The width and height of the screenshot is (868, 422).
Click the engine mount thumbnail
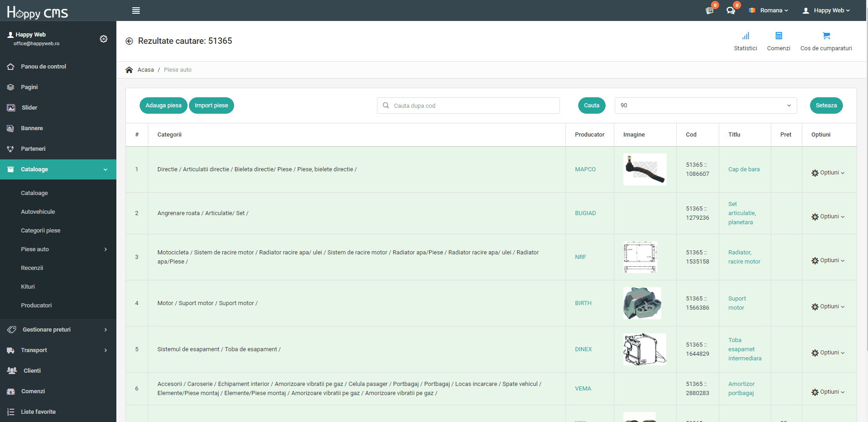click(x=642, y=303)
